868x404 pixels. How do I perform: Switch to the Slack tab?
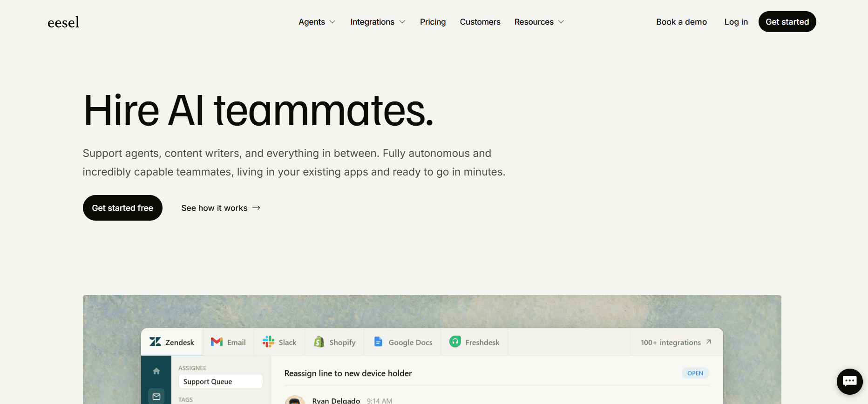tap(279, 342)
